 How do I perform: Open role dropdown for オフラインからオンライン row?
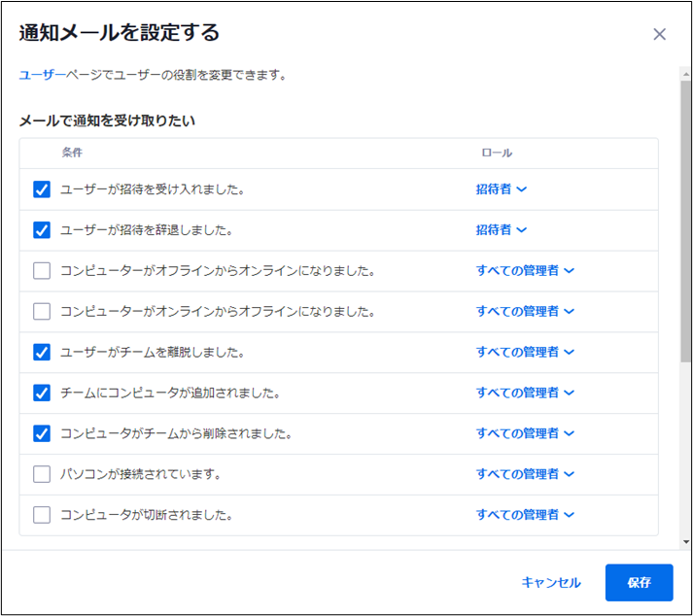coord(525,270)
